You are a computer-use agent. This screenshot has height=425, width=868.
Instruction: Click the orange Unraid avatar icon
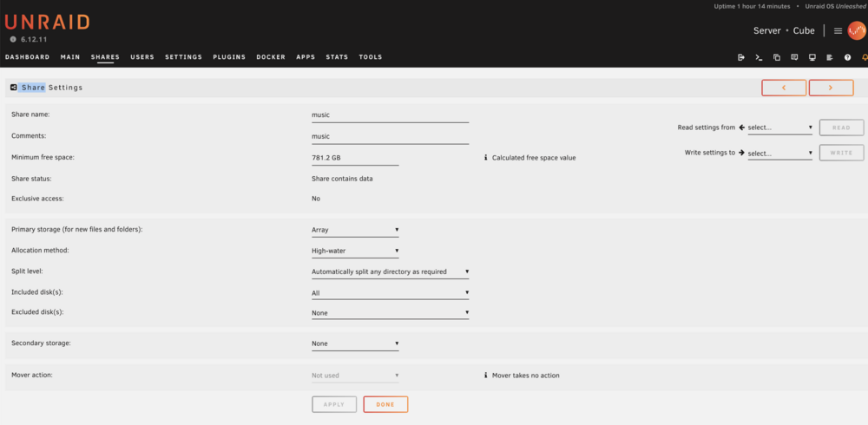point(857,30)
